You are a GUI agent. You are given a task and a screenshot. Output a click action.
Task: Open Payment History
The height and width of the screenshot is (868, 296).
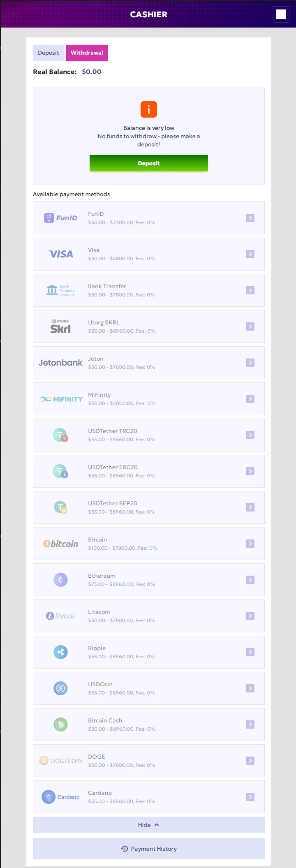point(149,849)
